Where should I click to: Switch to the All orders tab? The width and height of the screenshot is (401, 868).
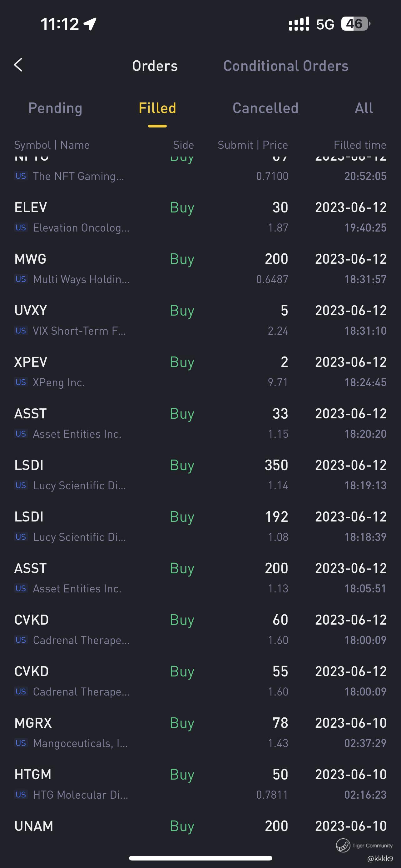[x=364, y=108]
